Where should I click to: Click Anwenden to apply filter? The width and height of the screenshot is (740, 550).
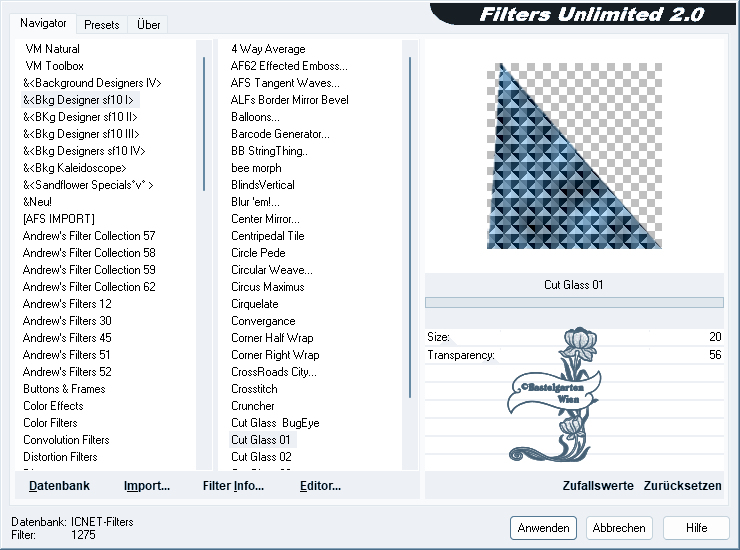(543, 528)
